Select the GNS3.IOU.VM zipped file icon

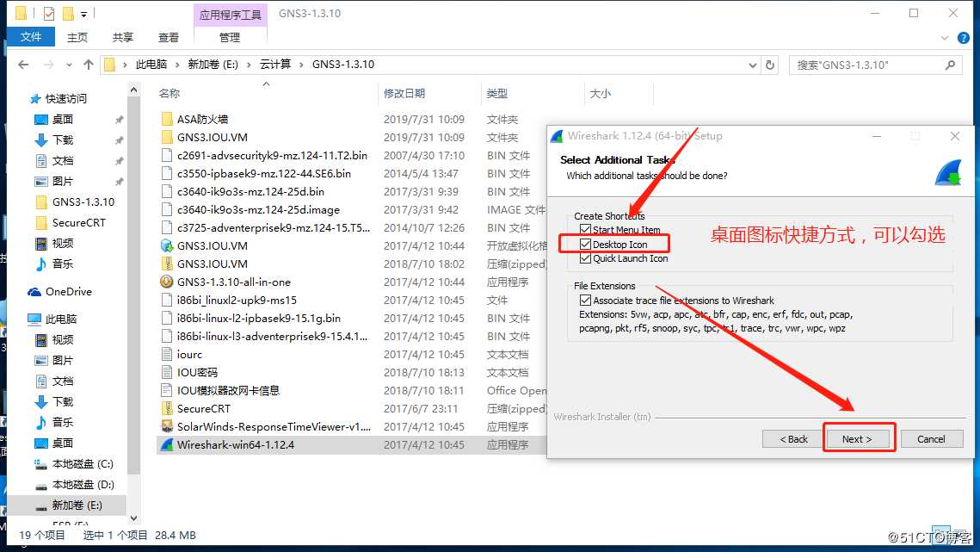(167, 264)
